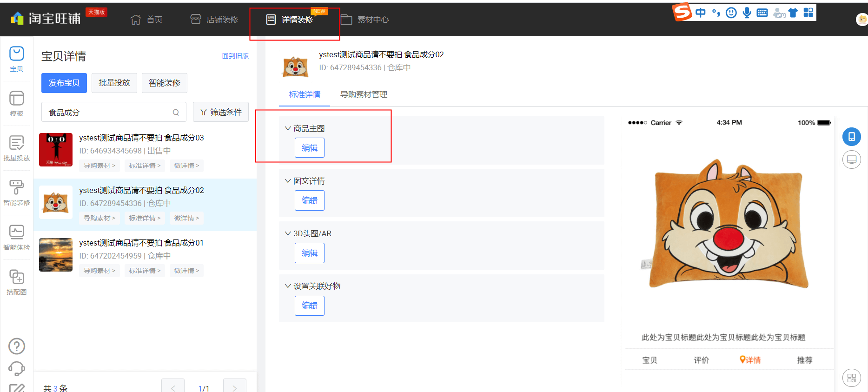The width and height of the screenshot is (868, 392).
Task: Open the input method soft keyboard icon
Action: [762, 13]
